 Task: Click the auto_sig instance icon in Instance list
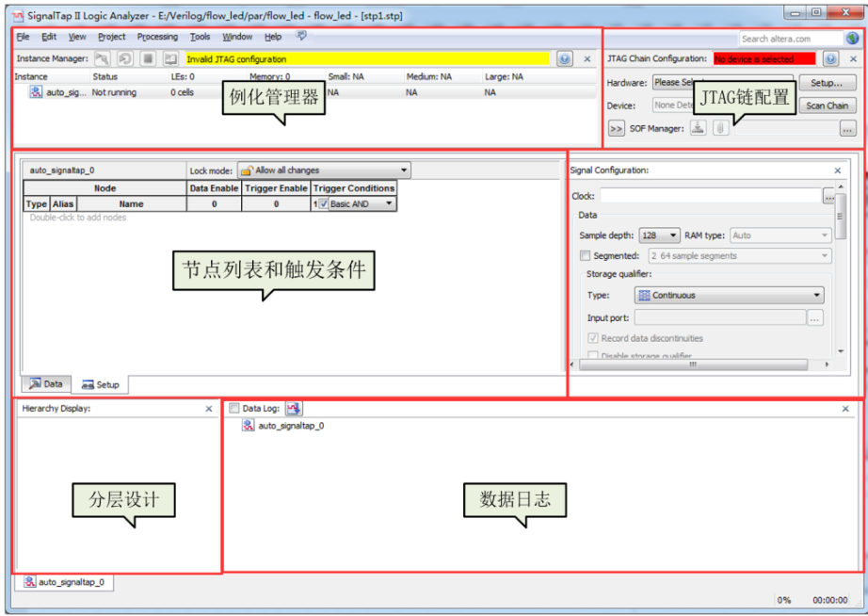point(36,92)
